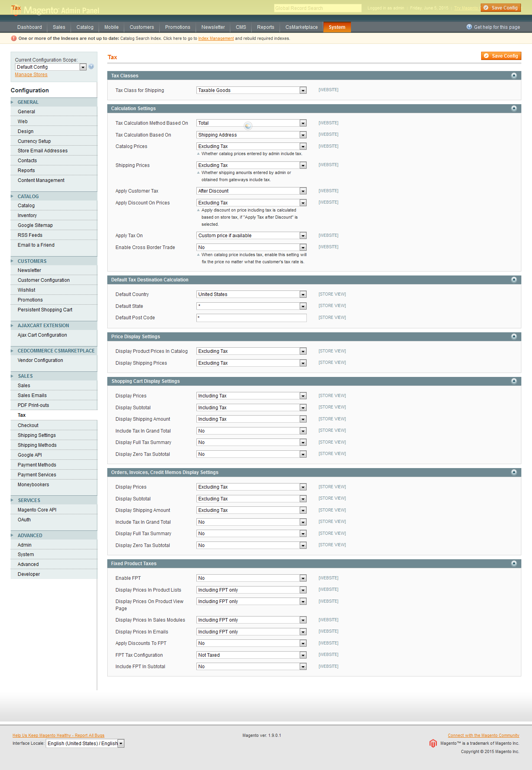Click Get help for this page

click(x=497, y=27)
